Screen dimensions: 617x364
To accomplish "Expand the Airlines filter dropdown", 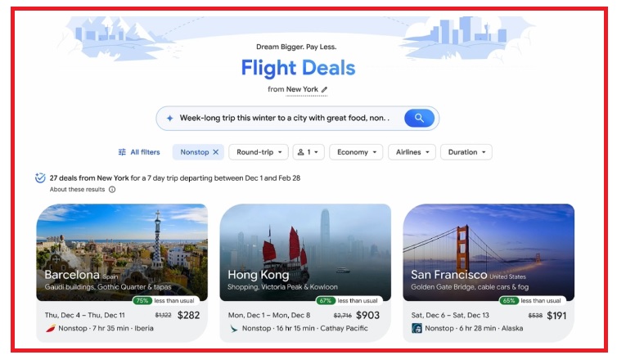I will (412, 152).
